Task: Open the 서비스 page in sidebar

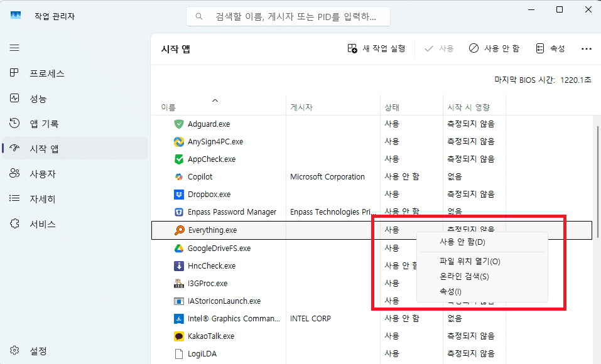Action: point(75,224)
